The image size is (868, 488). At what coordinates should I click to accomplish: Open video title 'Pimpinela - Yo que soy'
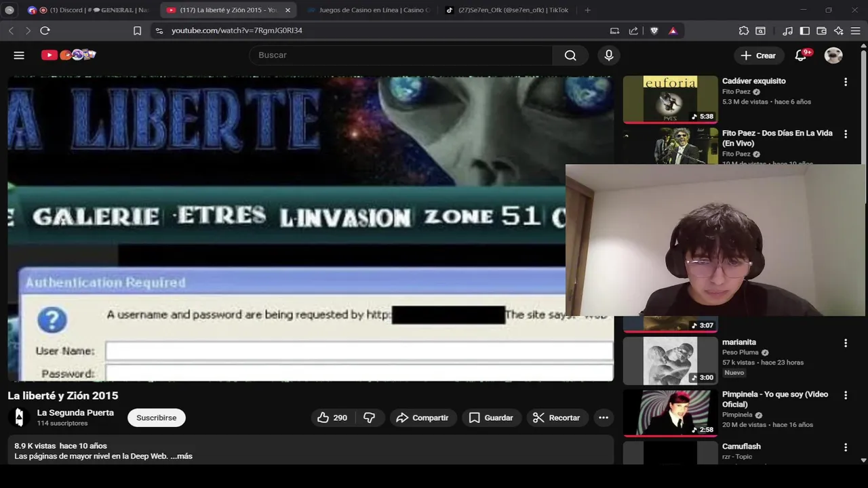coord(775,399)
